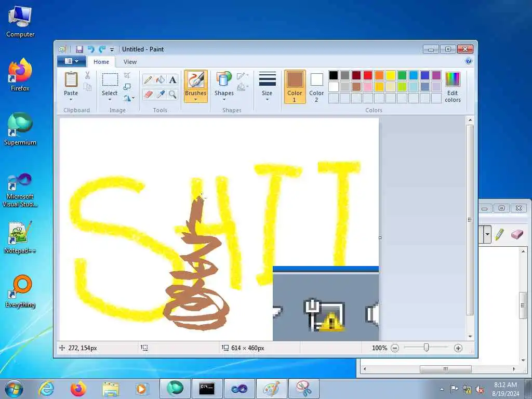The image size is (532, 399).
Task: Click the speaker volume tray icon
Action: click(480, 390)
